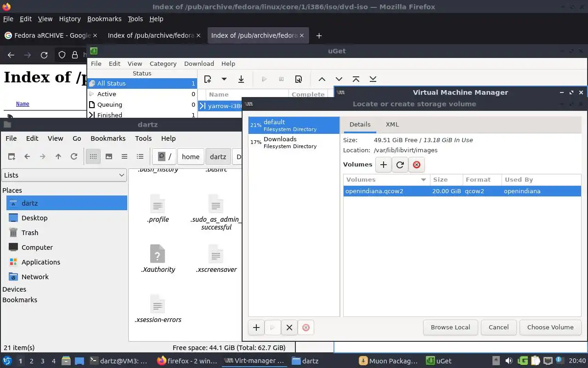
Task: Click uGet move to top icon
Action: (x=356, y=79)
